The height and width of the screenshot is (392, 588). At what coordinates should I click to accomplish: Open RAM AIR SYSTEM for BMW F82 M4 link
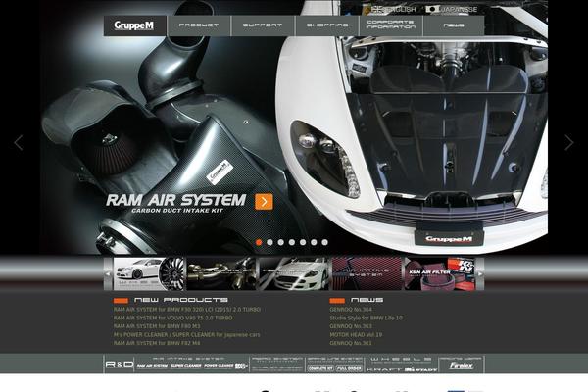click(157, 343)
